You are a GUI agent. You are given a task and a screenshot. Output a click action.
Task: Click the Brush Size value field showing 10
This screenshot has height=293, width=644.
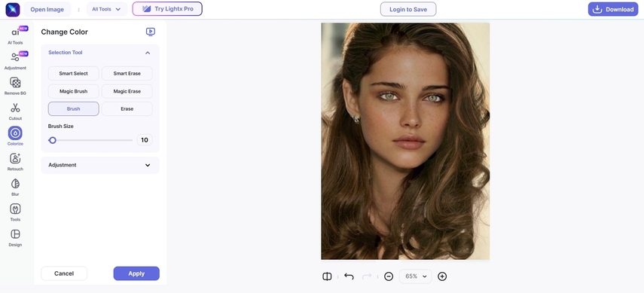145,140
